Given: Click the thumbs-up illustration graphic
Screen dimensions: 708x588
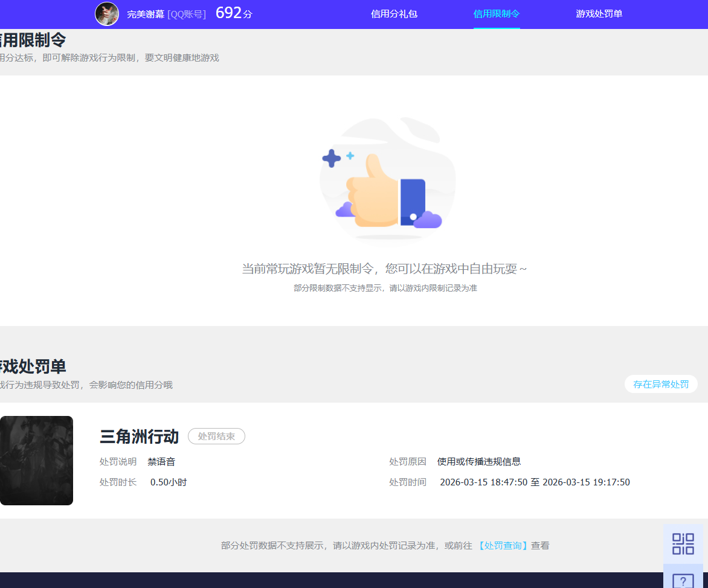Looking at the screenshot, I should coord(387,181).
